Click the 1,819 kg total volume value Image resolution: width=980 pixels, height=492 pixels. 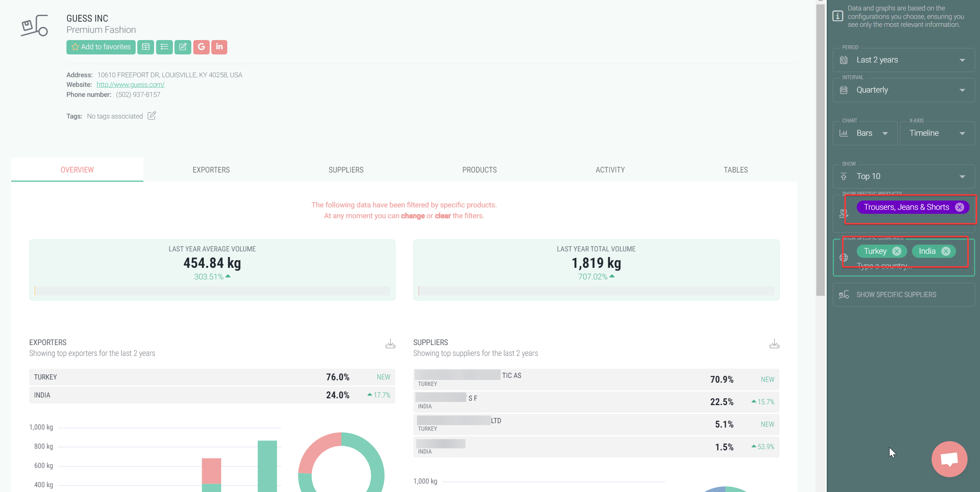coord(596,263)
